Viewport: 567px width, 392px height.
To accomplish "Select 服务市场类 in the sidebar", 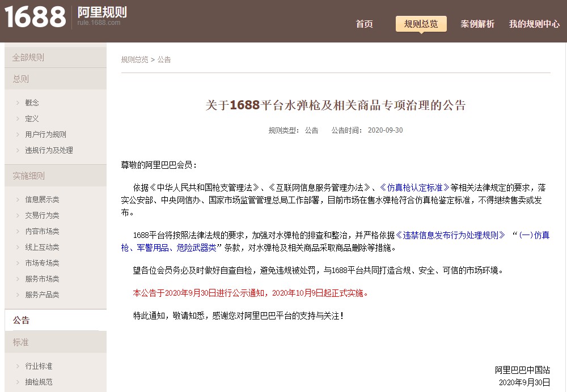I will pyautogui.click(x=42, y=279).
